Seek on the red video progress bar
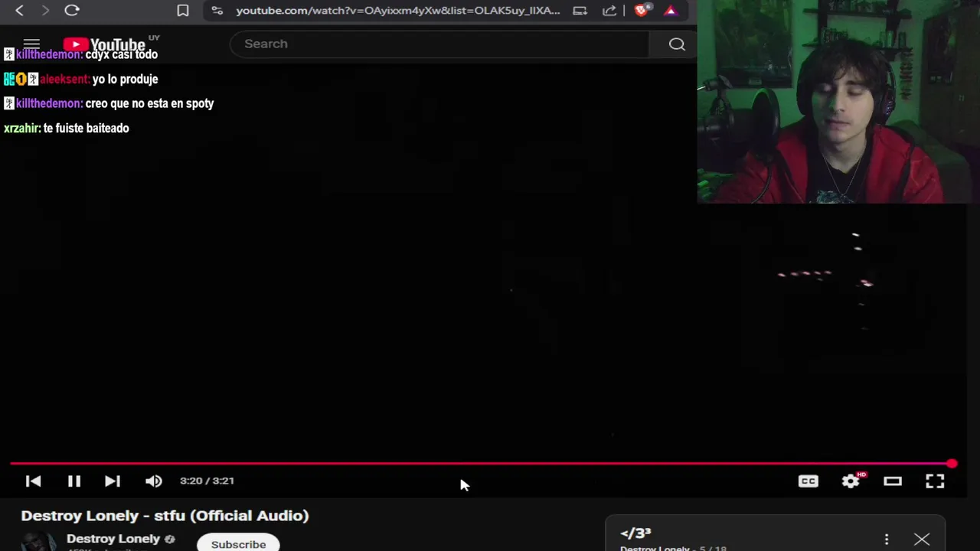980x551 pixels. tap(481, 464)
